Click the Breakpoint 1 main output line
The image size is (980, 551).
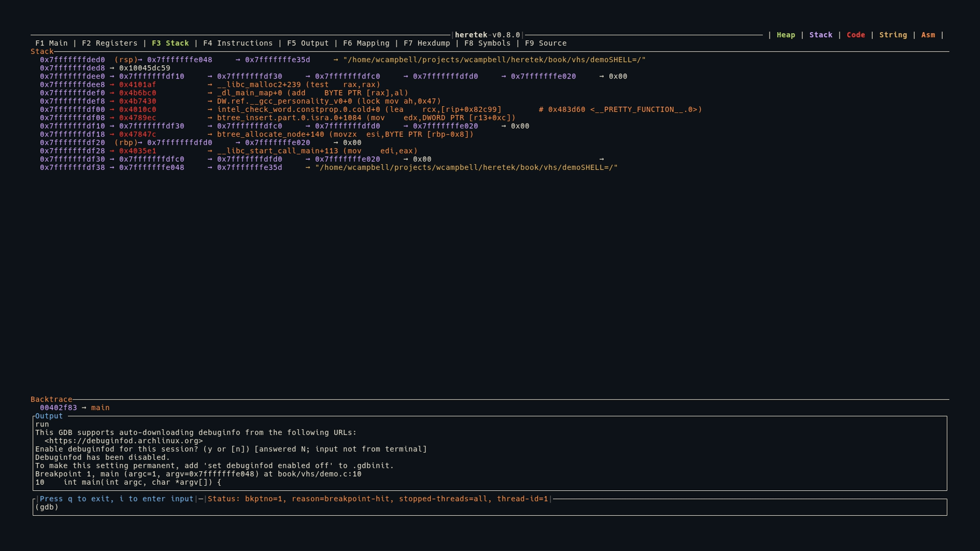tap(198, 474)
